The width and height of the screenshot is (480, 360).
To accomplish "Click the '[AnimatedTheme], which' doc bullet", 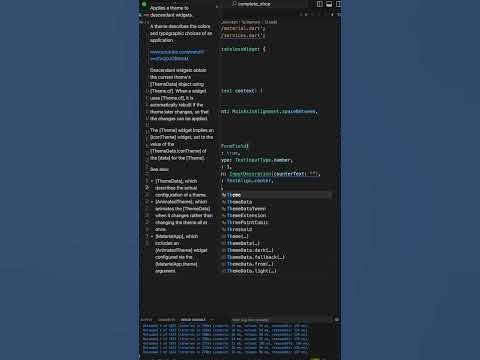I will pos(181,202).
